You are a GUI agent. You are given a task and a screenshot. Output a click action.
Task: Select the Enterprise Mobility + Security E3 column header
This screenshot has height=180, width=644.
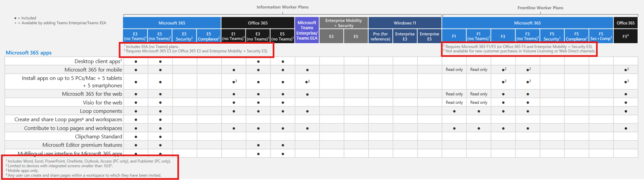331,36
